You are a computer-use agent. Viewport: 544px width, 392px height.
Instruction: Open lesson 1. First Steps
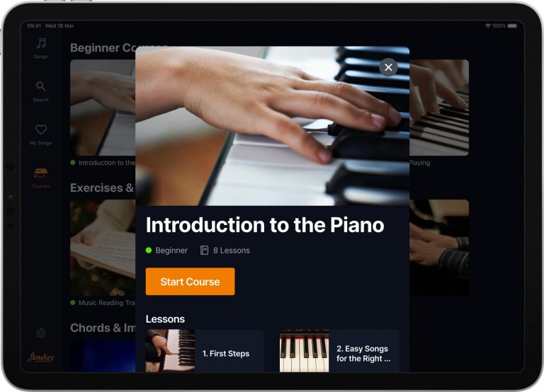205,351
